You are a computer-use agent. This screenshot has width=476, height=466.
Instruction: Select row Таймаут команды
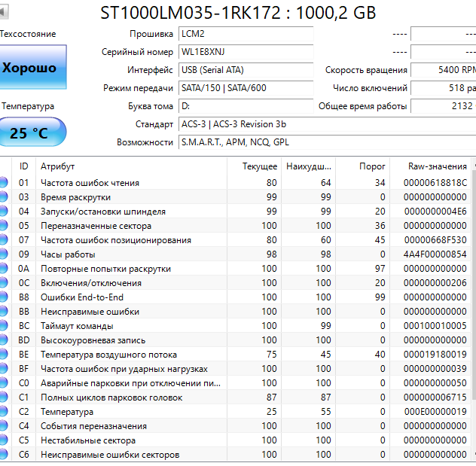tap(236, 325)
